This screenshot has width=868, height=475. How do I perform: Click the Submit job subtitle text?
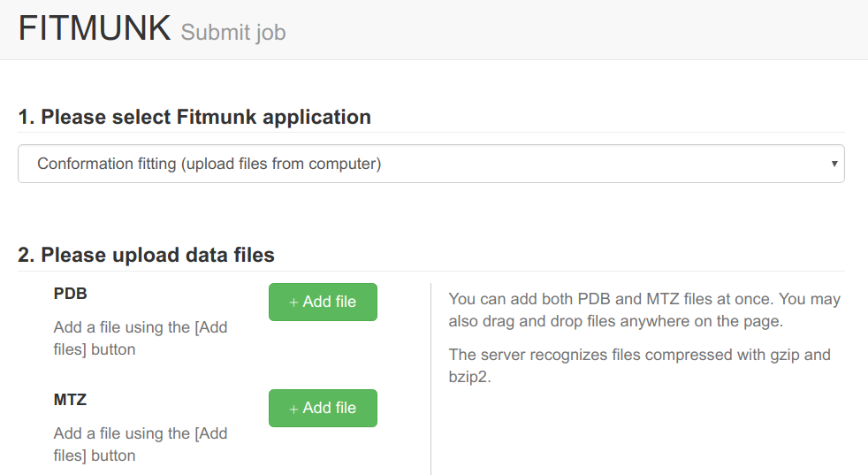tap(233, 33)
